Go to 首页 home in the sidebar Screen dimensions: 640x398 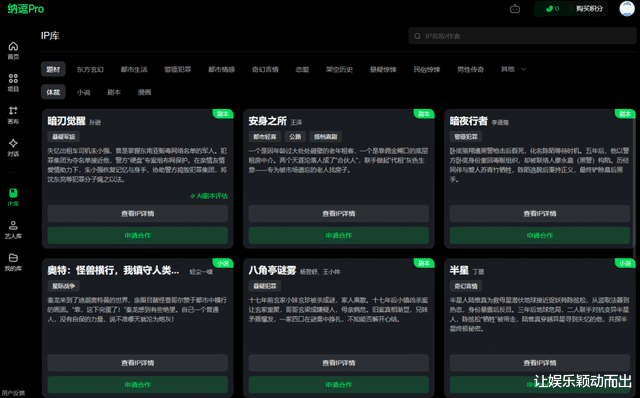point(13,50)
